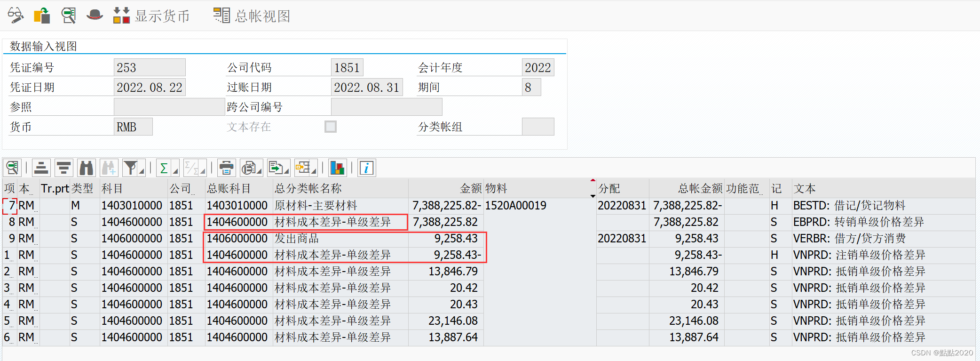
Task: Click material cell 1520A00019
Action: [x=540, y=206]
